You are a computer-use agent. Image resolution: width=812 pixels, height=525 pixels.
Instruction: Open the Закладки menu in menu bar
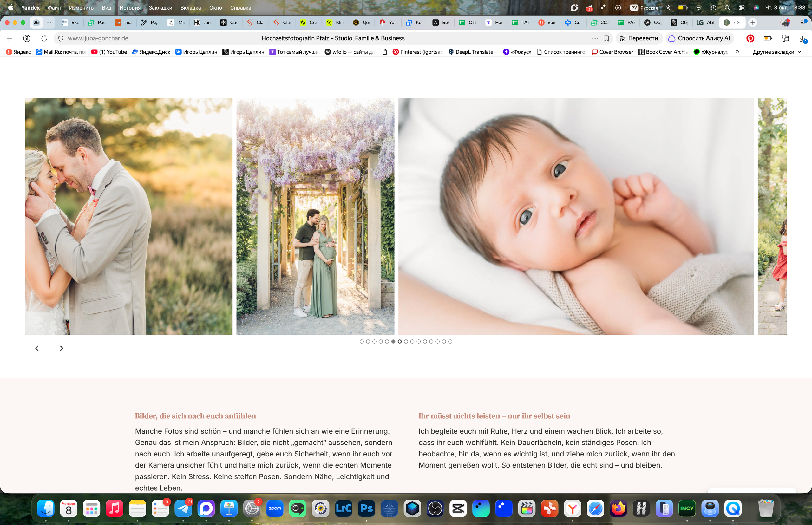[160, 8]
